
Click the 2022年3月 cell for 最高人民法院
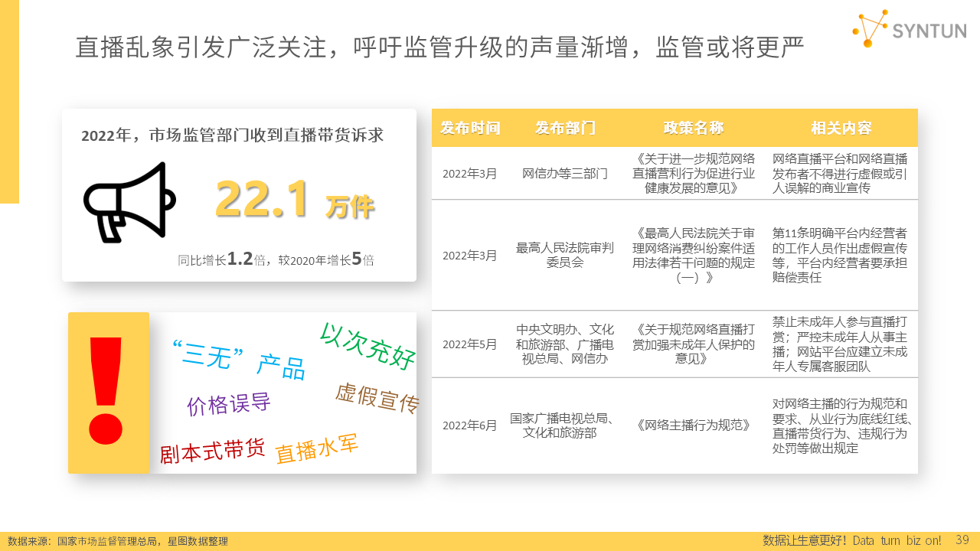pos(470,256)
